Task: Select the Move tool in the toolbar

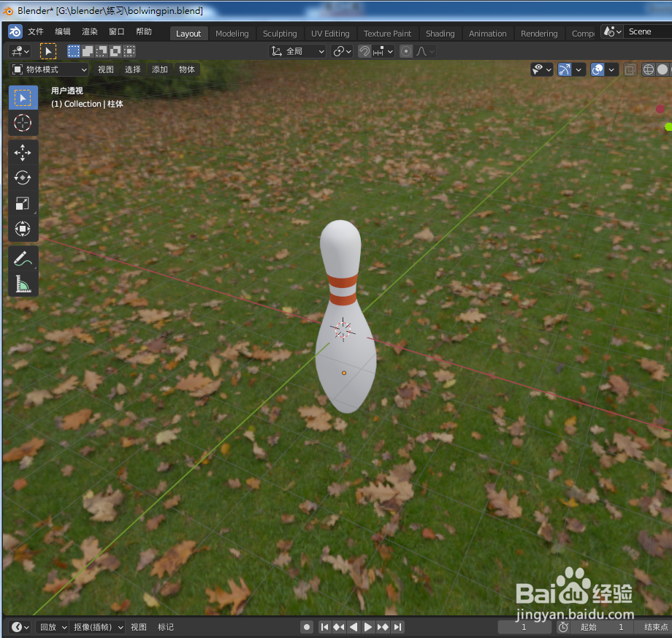Action: [x=23, y=152]
